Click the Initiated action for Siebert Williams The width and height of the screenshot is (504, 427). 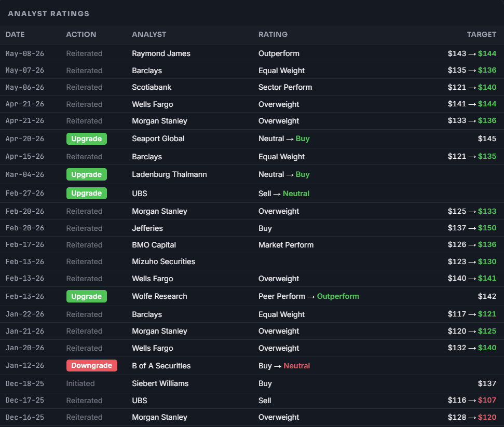tap(80, 383)
